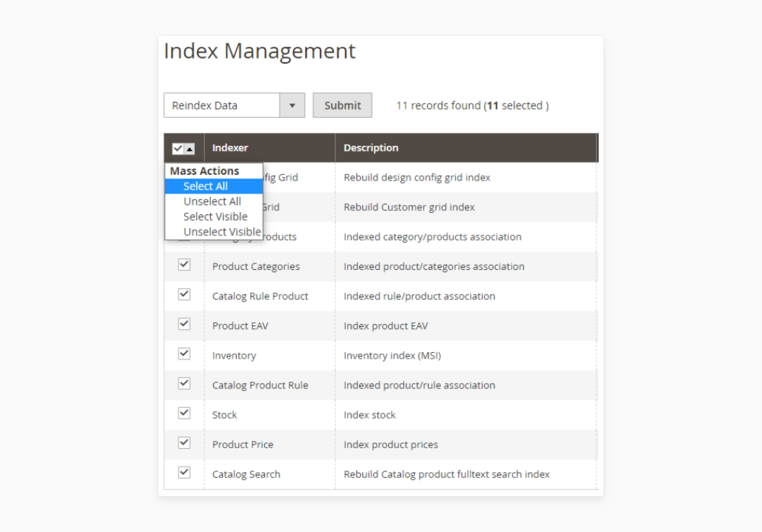Click 'Index stock' description
This screenshot has height=532, width=762.
click(370, 415)
